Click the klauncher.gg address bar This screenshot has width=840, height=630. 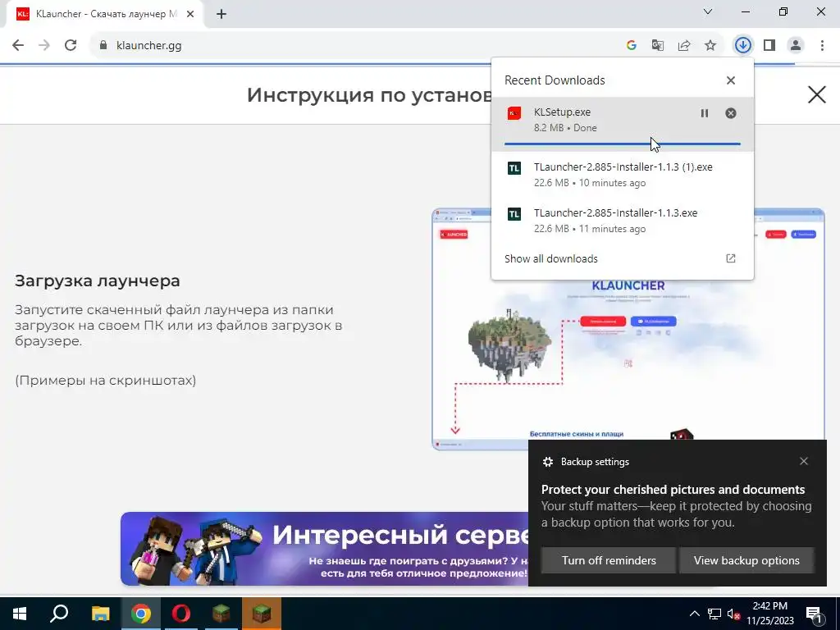coord(354,46)
